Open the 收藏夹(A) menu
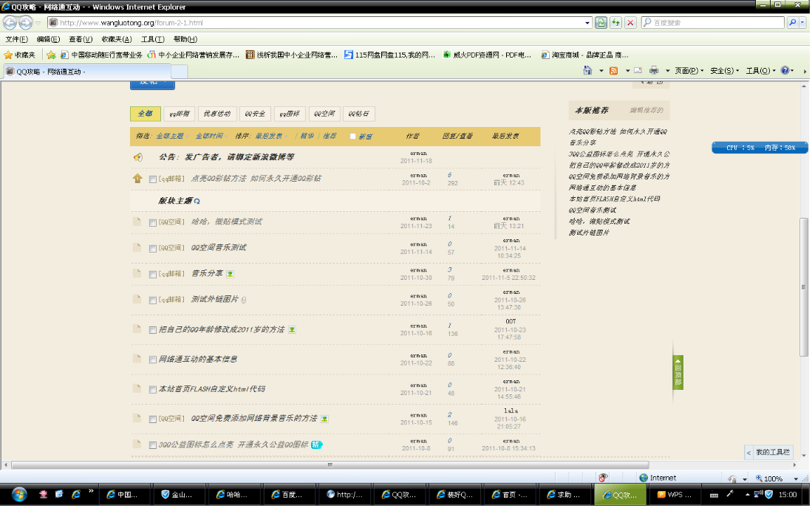The height and width of the screenshot is (508, 812). point(117,39)
